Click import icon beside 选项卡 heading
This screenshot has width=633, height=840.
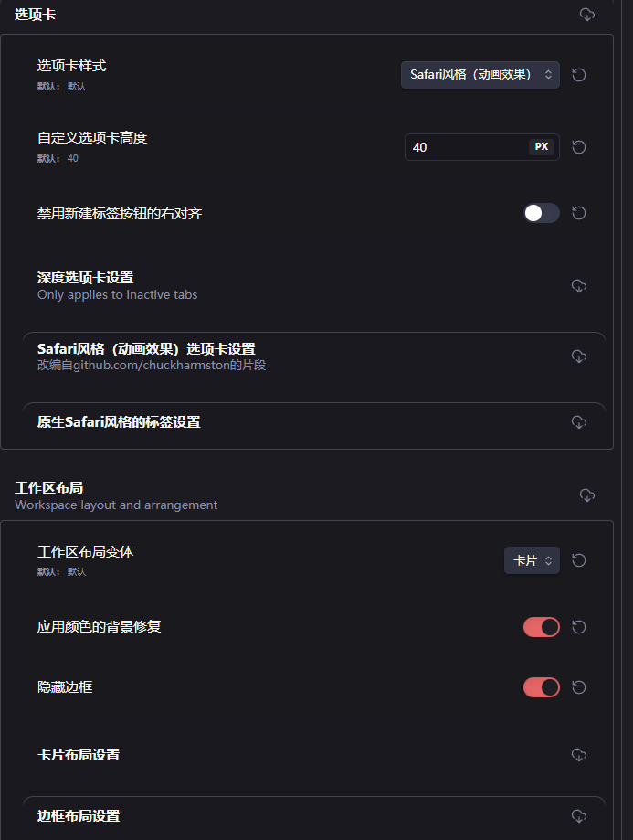click(587, 15)
